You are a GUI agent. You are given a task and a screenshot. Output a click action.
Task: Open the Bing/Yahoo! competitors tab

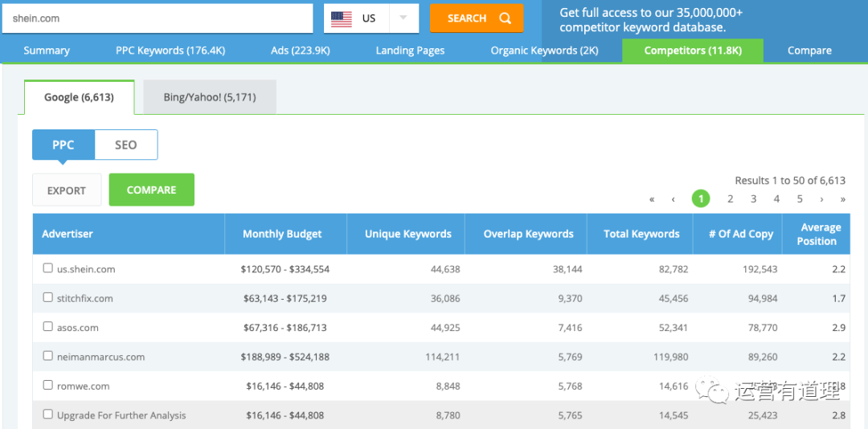tap(209, 97)
